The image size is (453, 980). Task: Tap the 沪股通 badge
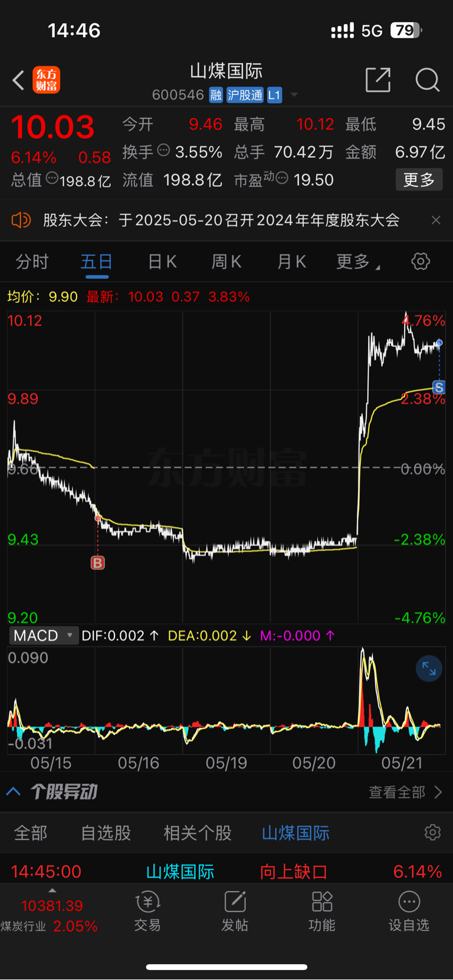(245, 95)
